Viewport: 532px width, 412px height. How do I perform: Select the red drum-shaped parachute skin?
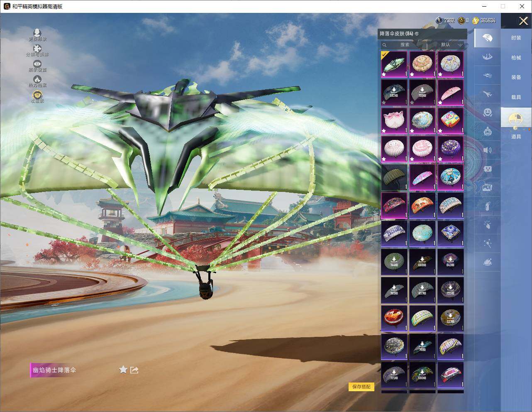click(394, 318)
